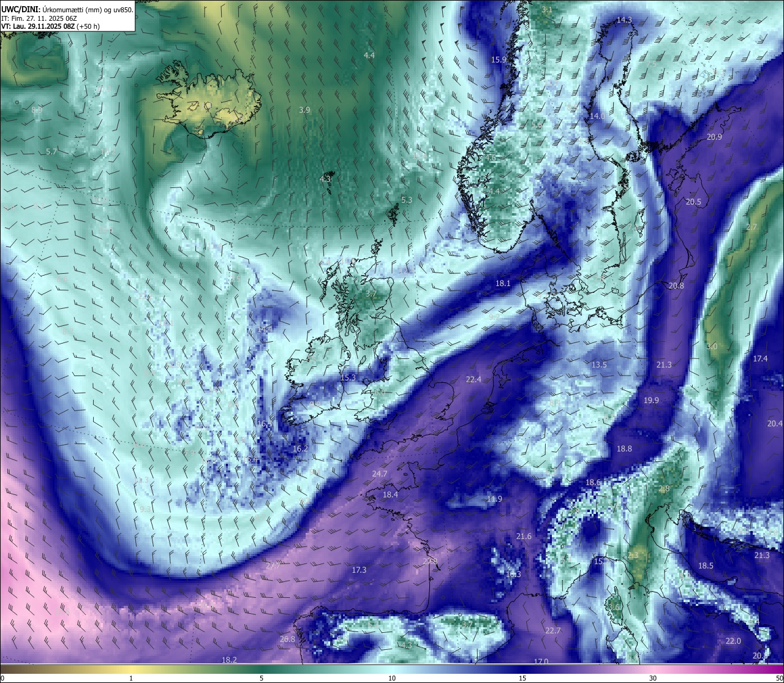Click the 22.4 value near the Netherlands
The width and height of the screenshot is (784, 683).
pos(473,379)
